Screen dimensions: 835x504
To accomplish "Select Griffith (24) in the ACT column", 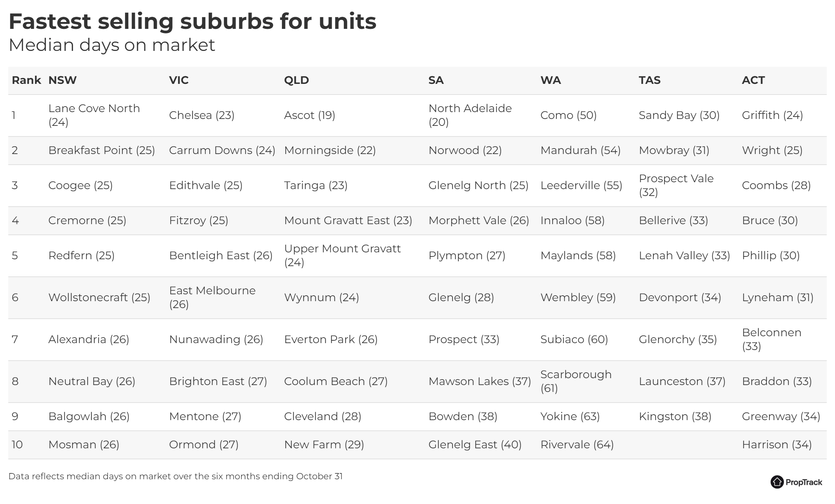I will tap(772, 115).
